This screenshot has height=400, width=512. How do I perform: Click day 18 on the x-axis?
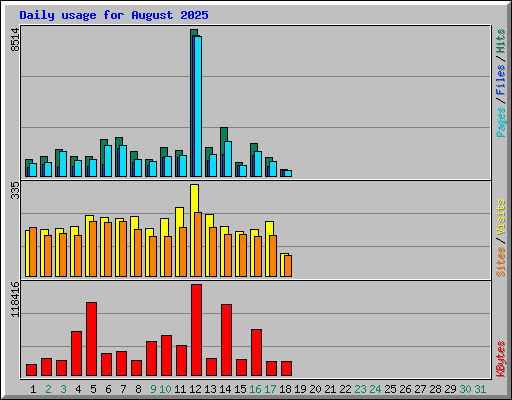click(285, 389)
